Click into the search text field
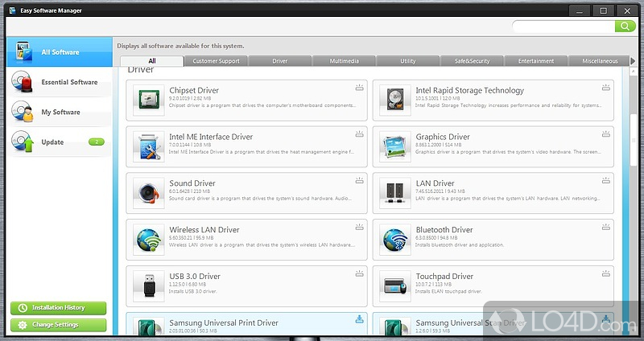 (563, 27)
